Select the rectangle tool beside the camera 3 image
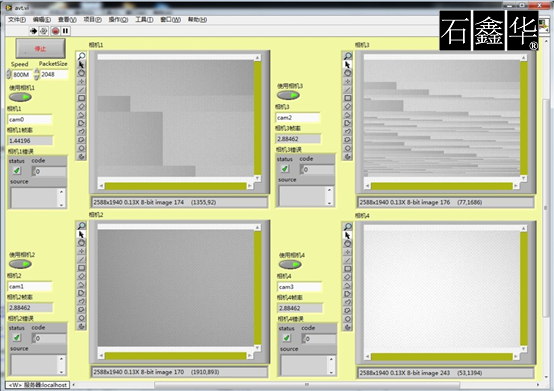The image size is (554, 391). (x=348, y=98)
